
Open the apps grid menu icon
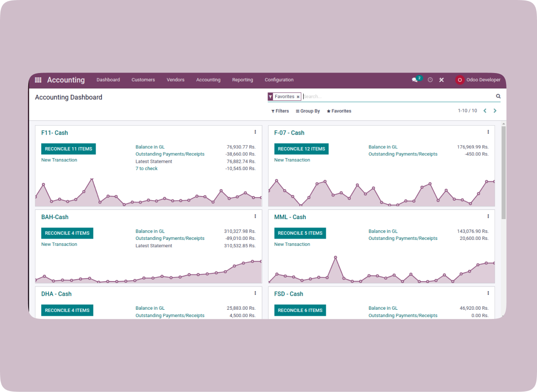(38, 80)
